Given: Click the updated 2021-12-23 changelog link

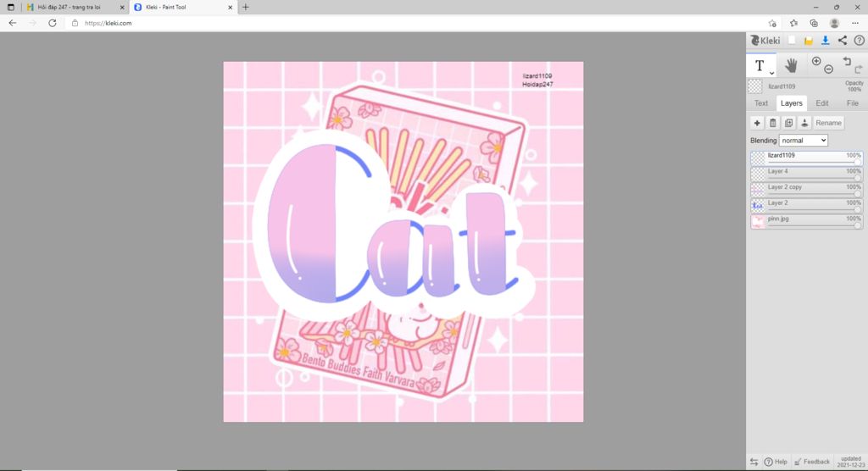Looking at the screenshot, I should coord(851,462).
